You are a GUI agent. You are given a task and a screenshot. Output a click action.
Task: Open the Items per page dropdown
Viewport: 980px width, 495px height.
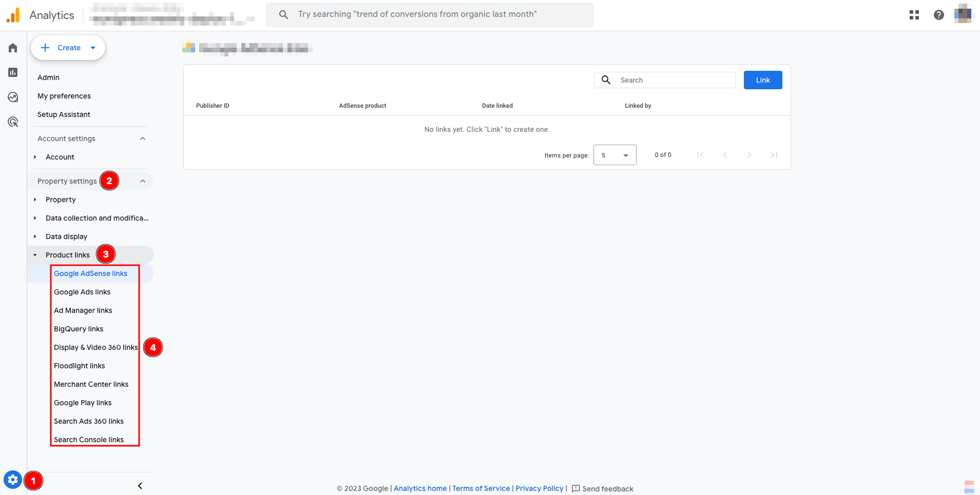coord(614,155)
